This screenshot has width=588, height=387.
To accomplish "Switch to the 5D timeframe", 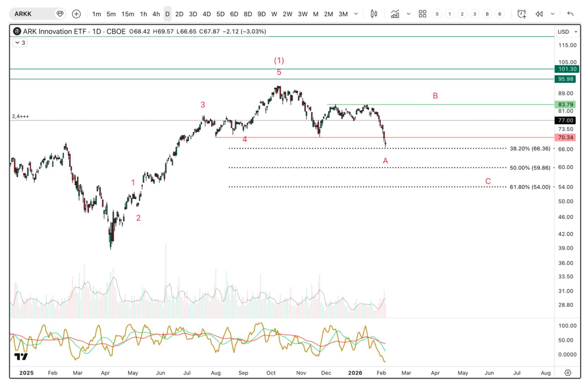I will (x=221, y=14).
